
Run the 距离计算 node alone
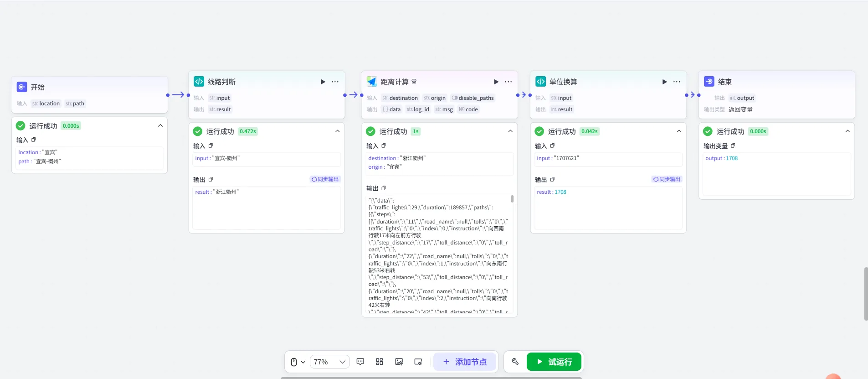point(496,82)
